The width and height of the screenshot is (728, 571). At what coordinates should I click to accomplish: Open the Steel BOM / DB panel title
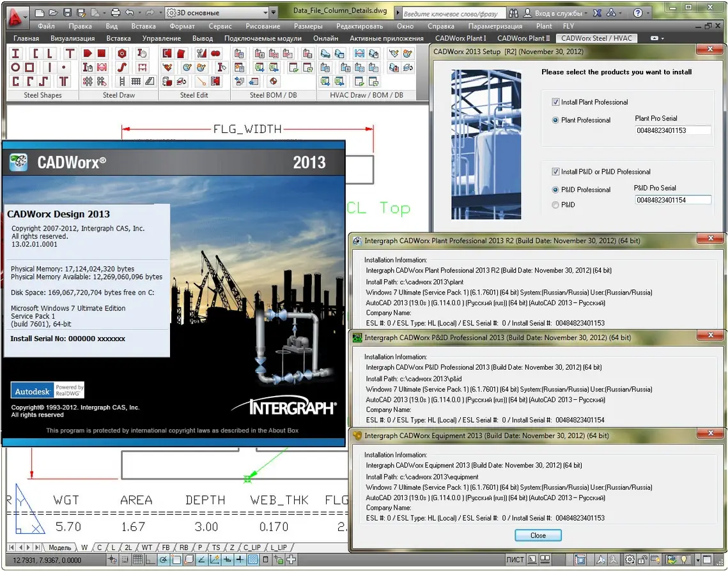(x=273, y=95)
